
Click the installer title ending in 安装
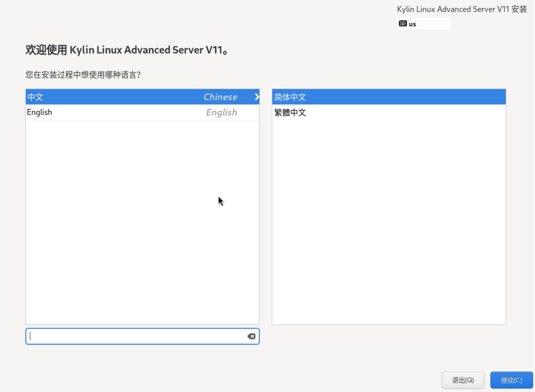click(462, 10)
